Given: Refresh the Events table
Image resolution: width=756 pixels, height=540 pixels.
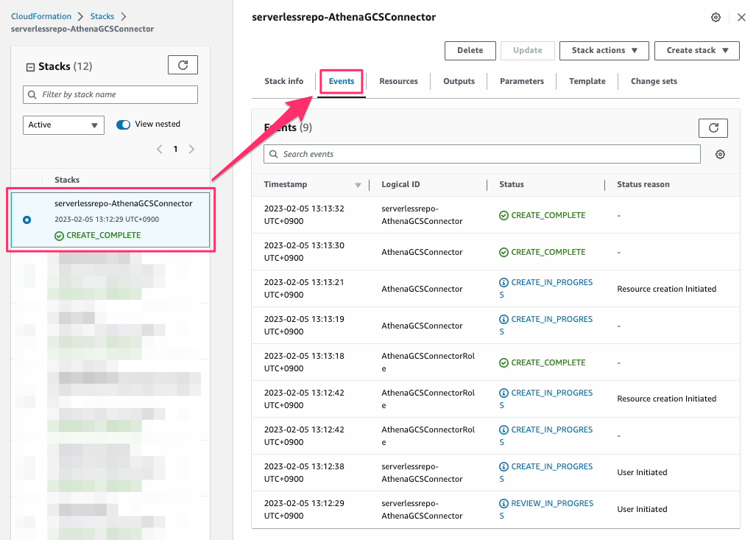Looking at the screenshot, I should [x=713, y=128].
